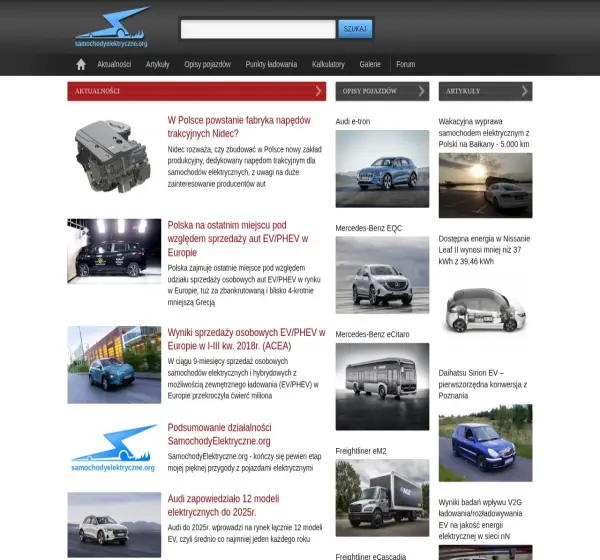Open the Freightliner eCascadia vehicle title
The height and width of the screenshot is (560, 600).
click(x=371, y=556)
